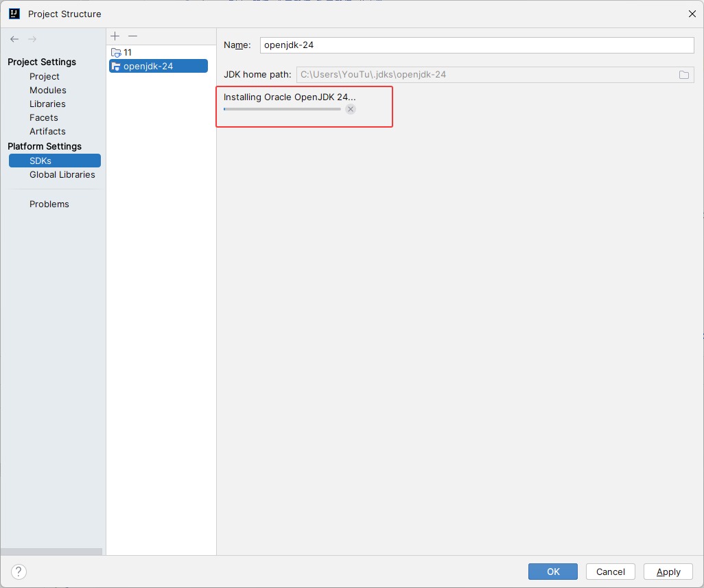Open Facets settings section
704x588 pixels.
(x=43, y=117)
